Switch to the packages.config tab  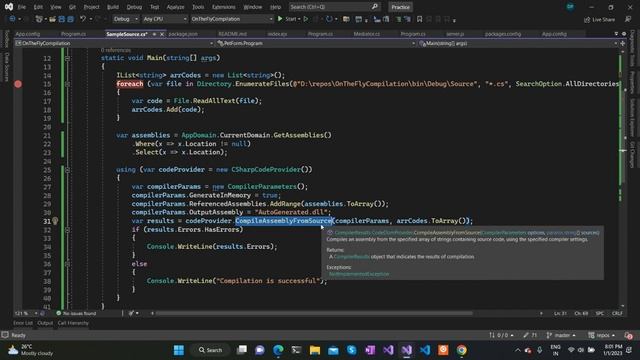(x=503, y=34)
